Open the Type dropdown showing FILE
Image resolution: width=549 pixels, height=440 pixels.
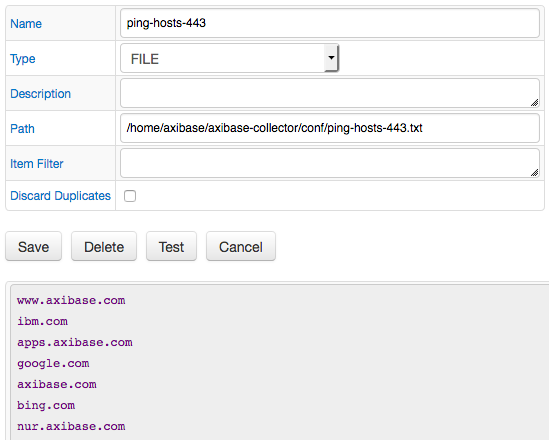[x=229, y=58]
